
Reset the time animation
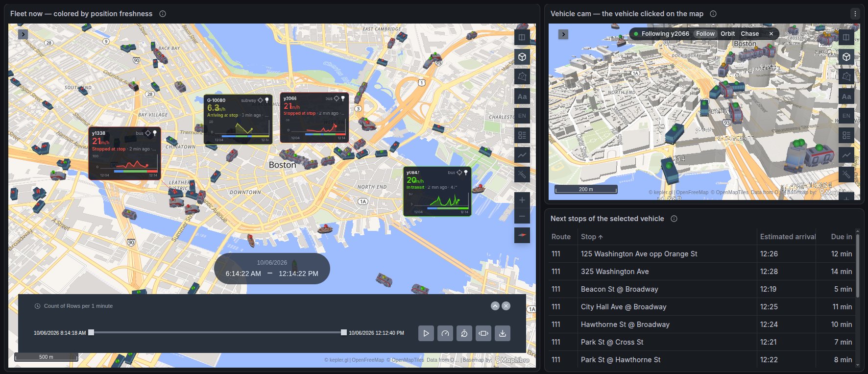tap(464, 333)
